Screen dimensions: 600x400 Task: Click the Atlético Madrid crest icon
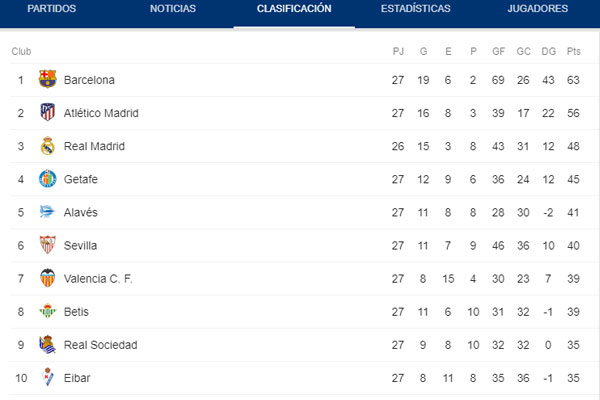click(47, 113)
